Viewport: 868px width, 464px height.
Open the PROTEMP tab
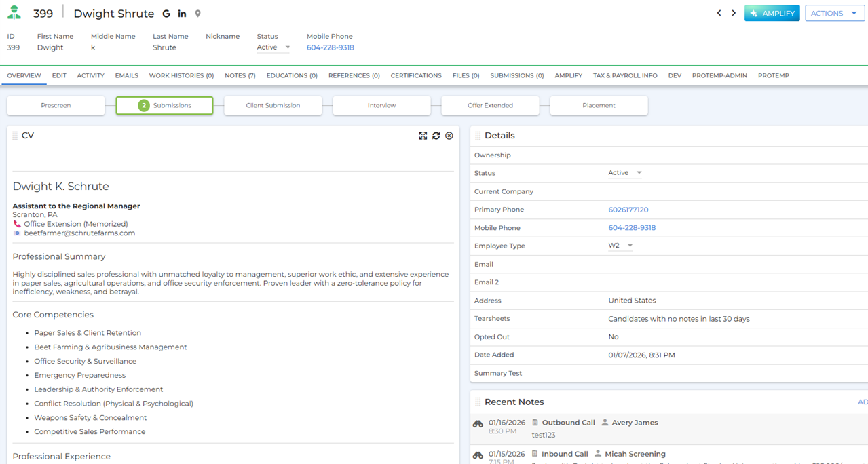click(774, 75)
